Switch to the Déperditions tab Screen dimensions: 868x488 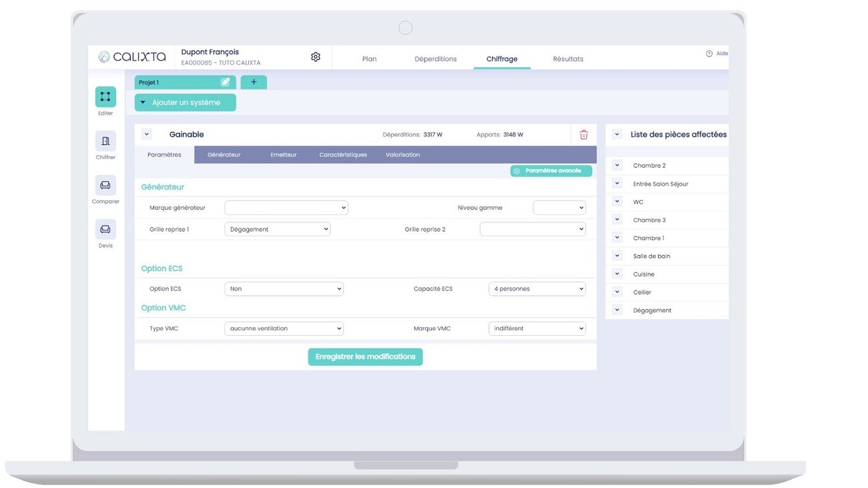pos(435,58)
